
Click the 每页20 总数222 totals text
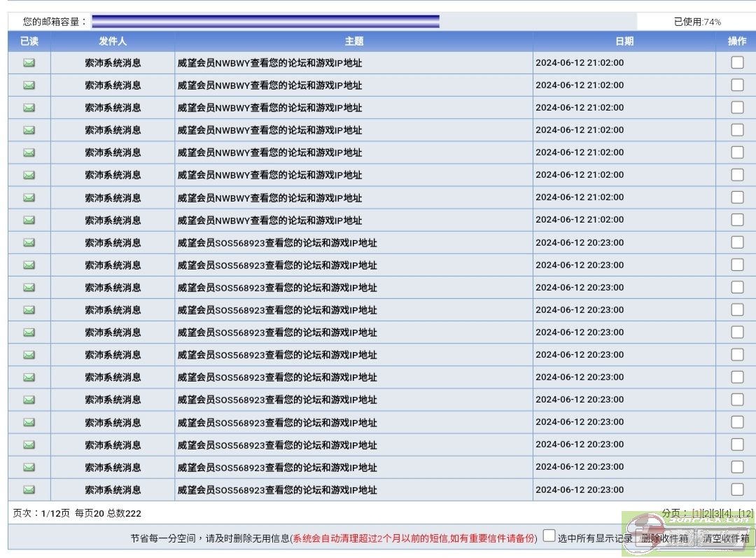(108, 513)
